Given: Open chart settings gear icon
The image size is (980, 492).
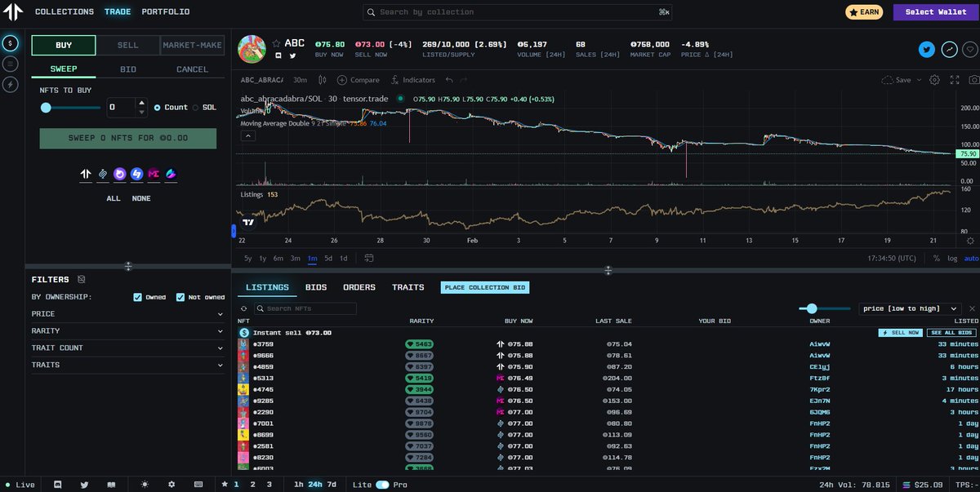Looking at the screenshot, I should click(934, 80).
